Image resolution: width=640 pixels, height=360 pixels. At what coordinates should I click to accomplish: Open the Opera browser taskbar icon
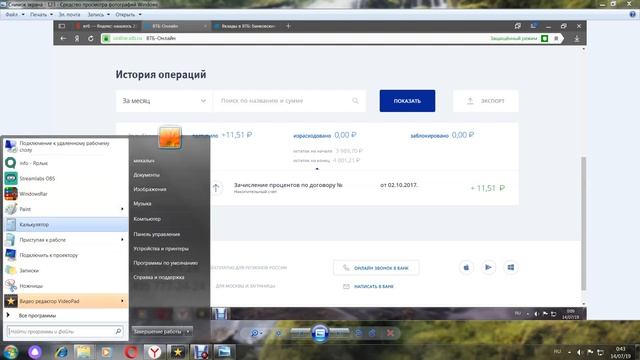(x=131, y=352)
